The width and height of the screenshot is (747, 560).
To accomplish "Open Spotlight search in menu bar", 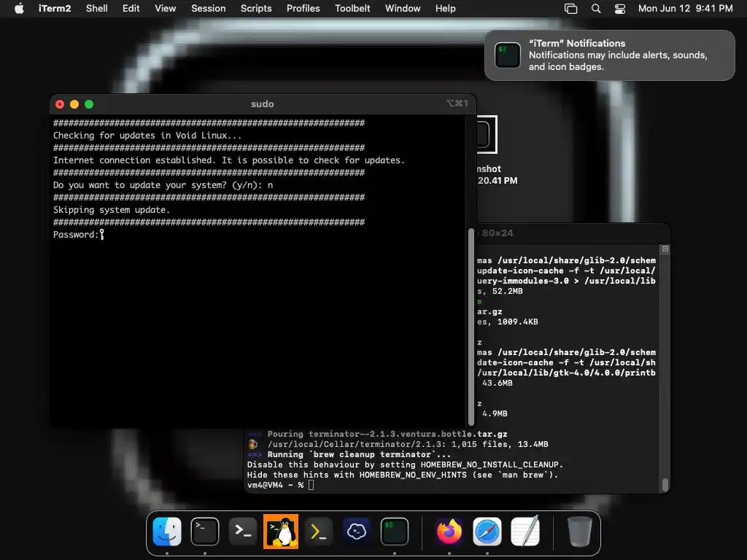I will coord(595,9).
